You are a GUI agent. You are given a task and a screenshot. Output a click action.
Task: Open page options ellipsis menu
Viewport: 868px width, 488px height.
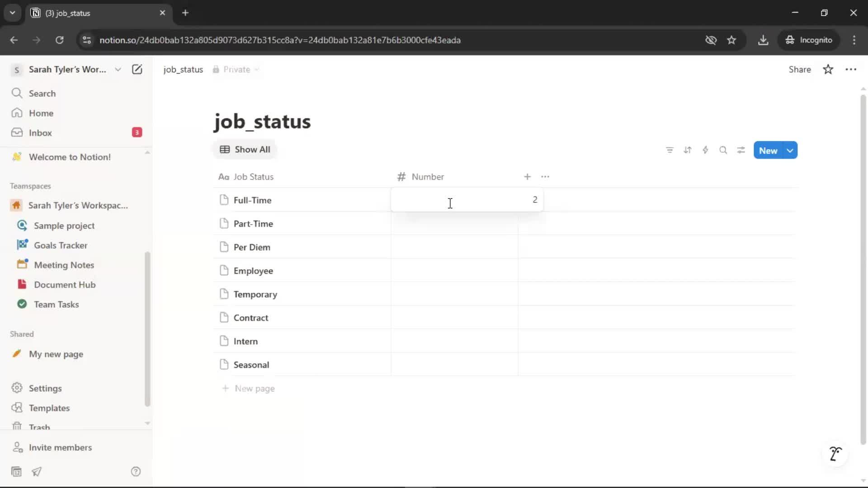851,70
